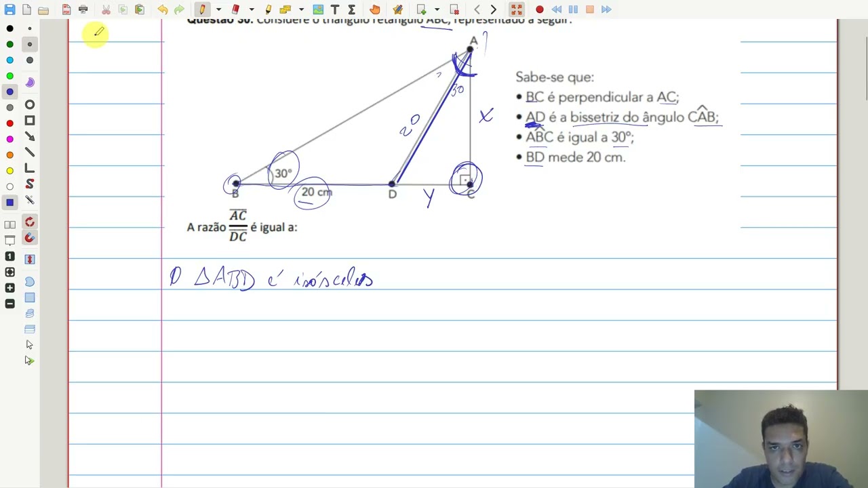Image resolution: width=868 pixels, height=488 pixels.
Task: Print the current document
Action: [x=83, y=9]
